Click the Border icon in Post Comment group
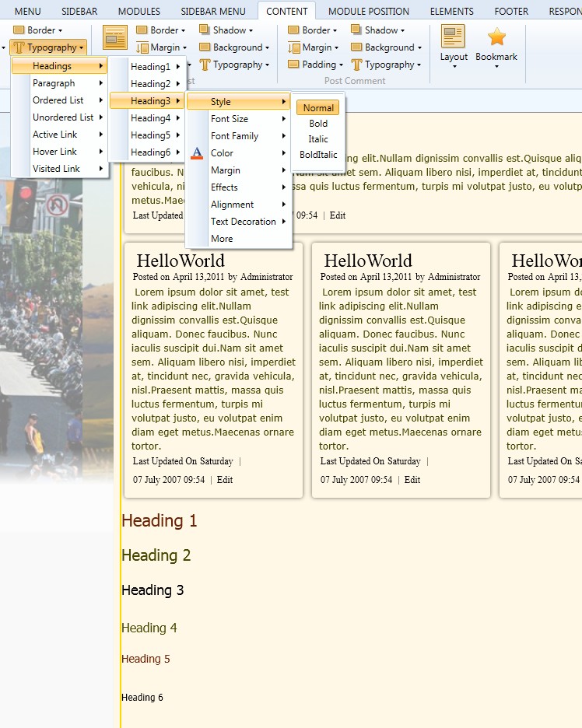The image size is (582, 728). pyautogui.click(x=294, y=30)
